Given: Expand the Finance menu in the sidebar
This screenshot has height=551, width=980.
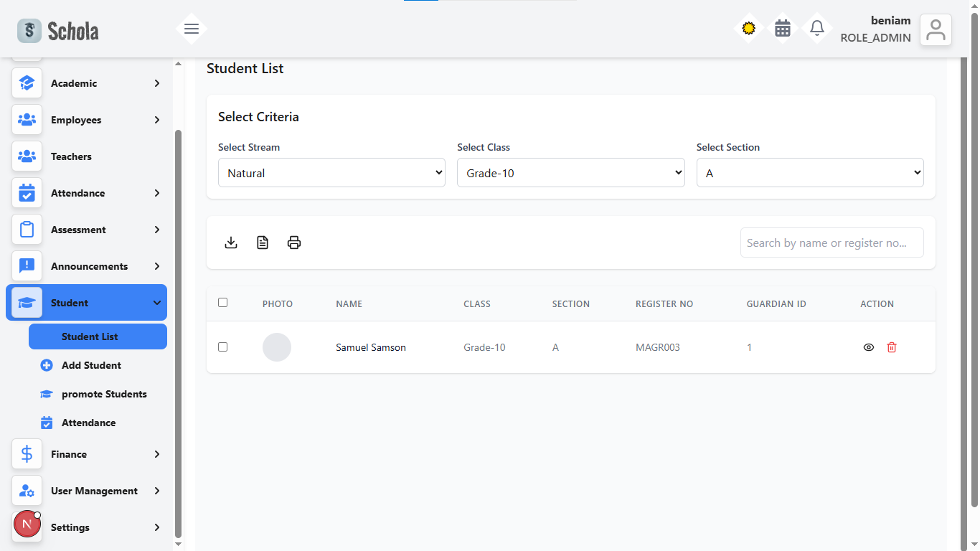Looking at the screenshot, I should pos(69,454).
